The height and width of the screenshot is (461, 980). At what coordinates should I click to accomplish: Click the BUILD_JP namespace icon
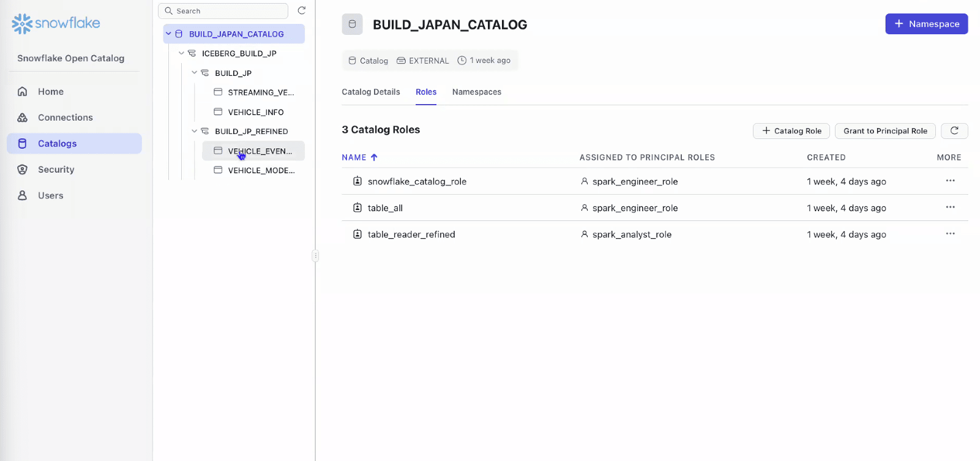(205, 73)
